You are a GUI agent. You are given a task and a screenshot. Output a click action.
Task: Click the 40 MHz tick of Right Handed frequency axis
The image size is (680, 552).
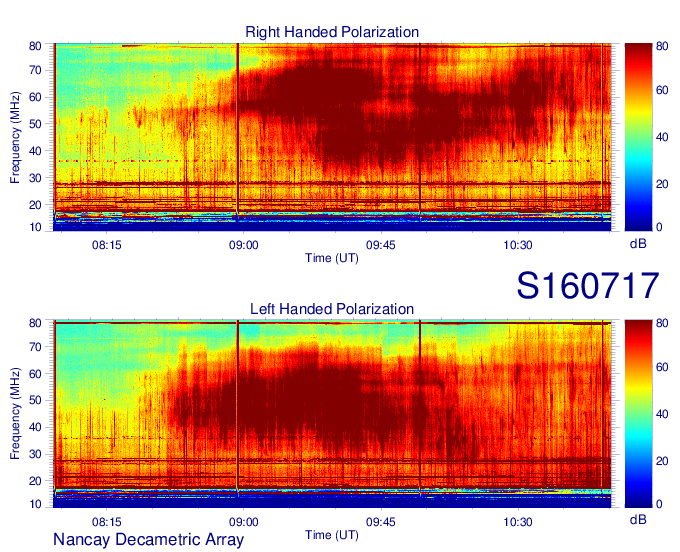35,151
